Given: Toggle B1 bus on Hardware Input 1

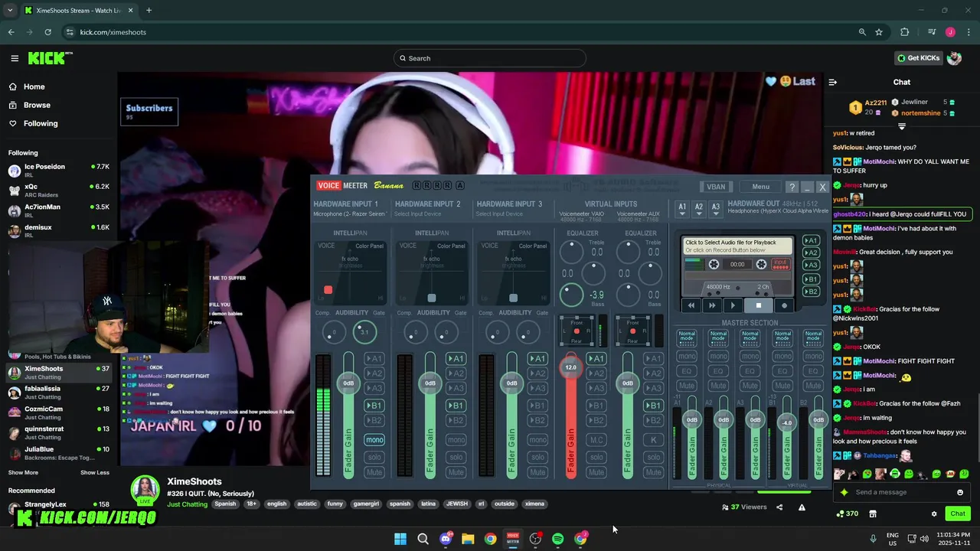Looking at the screenshot, I should click(x=374, y=406).
